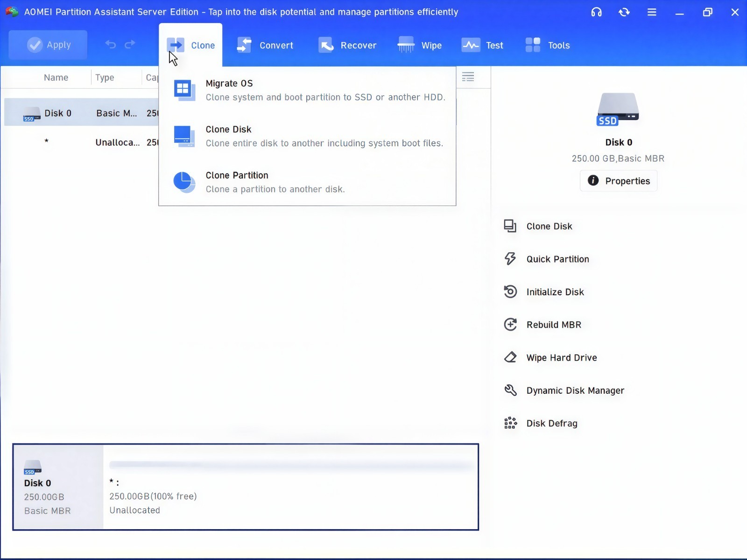
Task: Click Clone Disk in right panel
Action: tap(549, 226)
